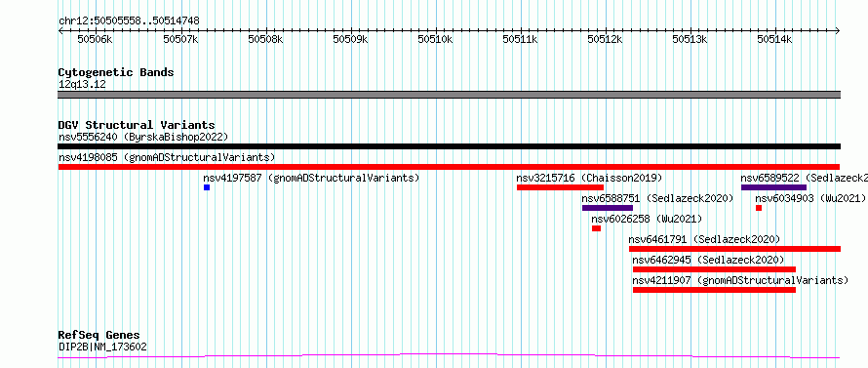Click the small red nsv6026258 marker
This screenshot has width=868, height=368.
tap(596, 228)
